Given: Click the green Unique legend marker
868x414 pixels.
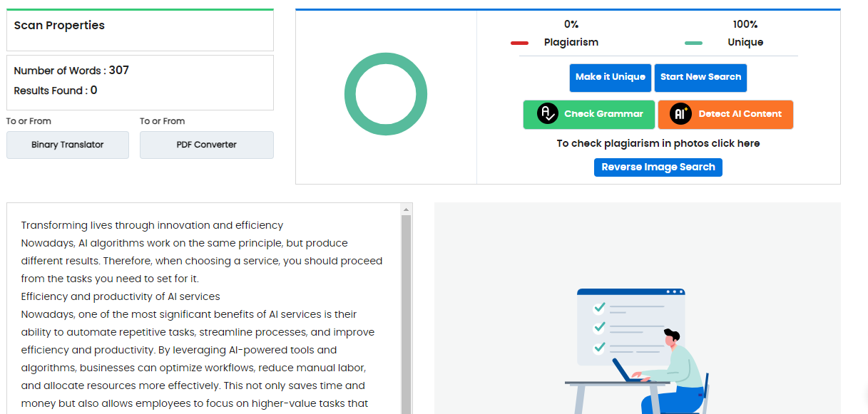Looking at the screenshot, I should click(x=693, y=43).
